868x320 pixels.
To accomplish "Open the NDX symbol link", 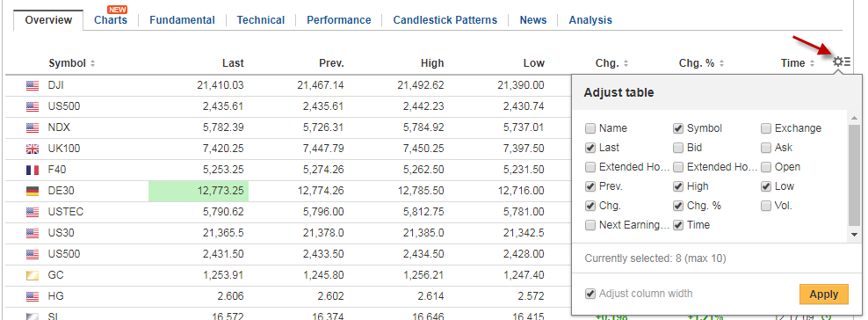I will click(x=58, y=127).
